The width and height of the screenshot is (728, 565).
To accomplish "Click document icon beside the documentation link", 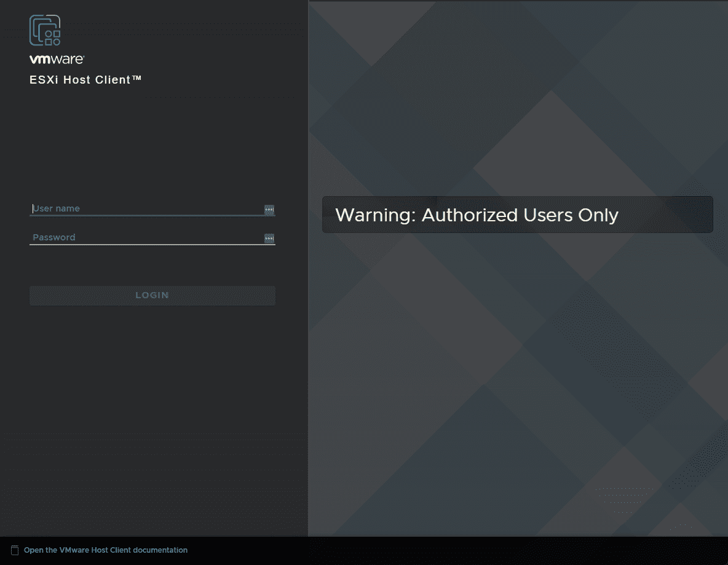I will click(x=15, y=550).
